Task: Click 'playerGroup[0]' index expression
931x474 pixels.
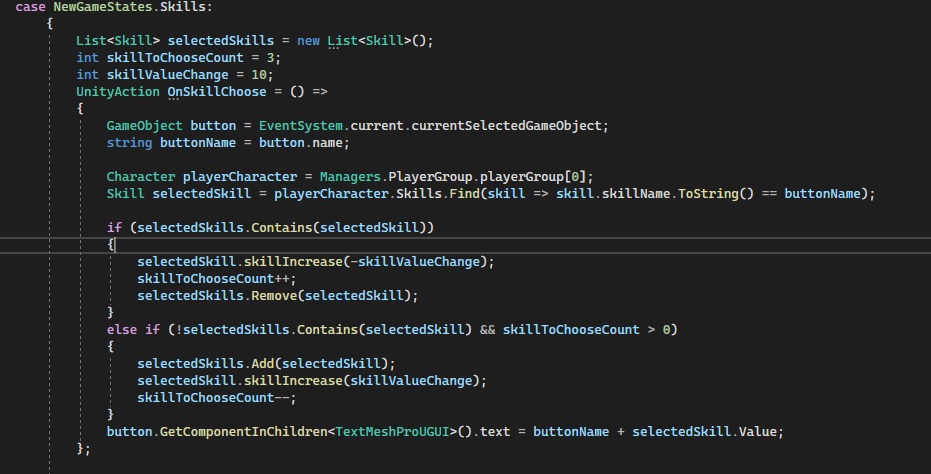Action: tap(533, 177)
